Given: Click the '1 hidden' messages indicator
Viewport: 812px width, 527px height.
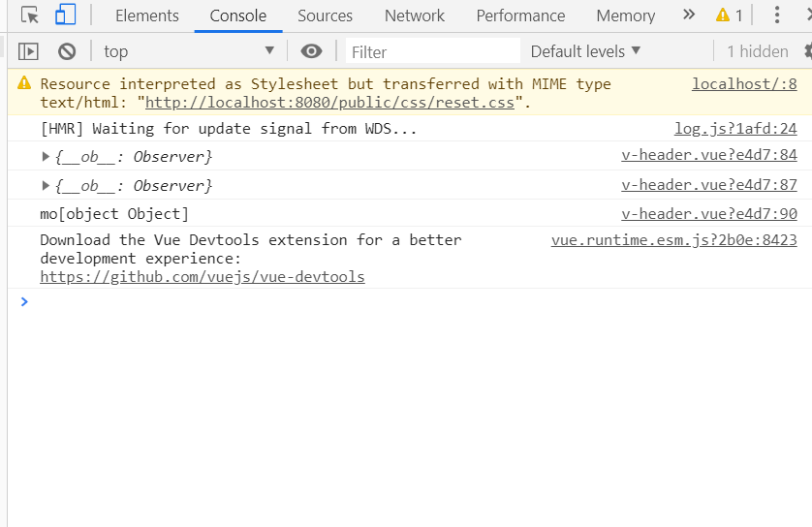Looking at the screenshot, I should pos(758,51).
